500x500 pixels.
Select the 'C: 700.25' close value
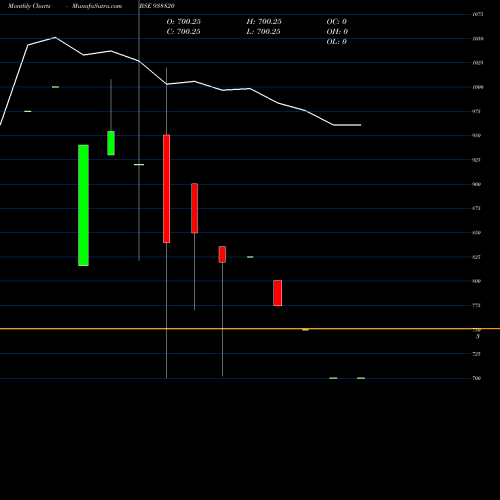184,32
